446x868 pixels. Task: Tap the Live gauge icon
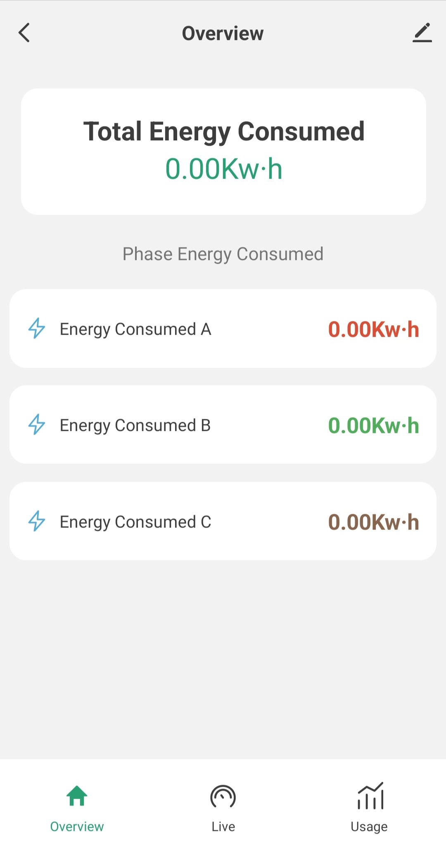click(x=223, y=797)
